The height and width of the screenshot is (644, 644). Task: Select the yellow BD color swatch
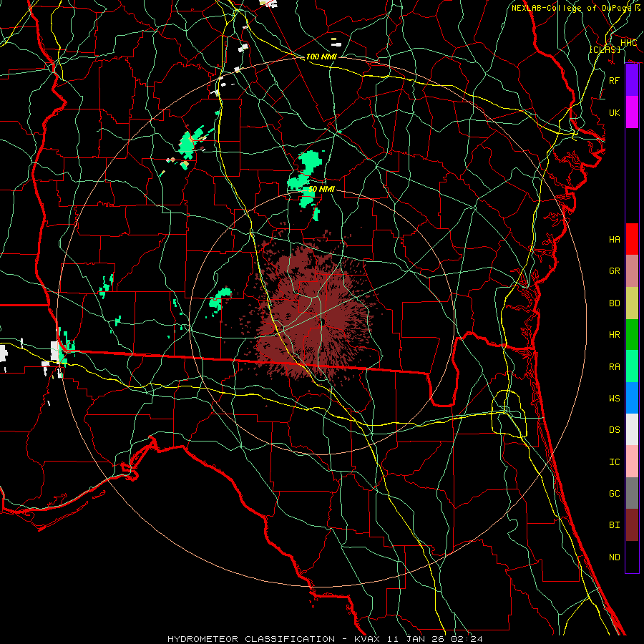pyautogui.click(x=632, y=303)
